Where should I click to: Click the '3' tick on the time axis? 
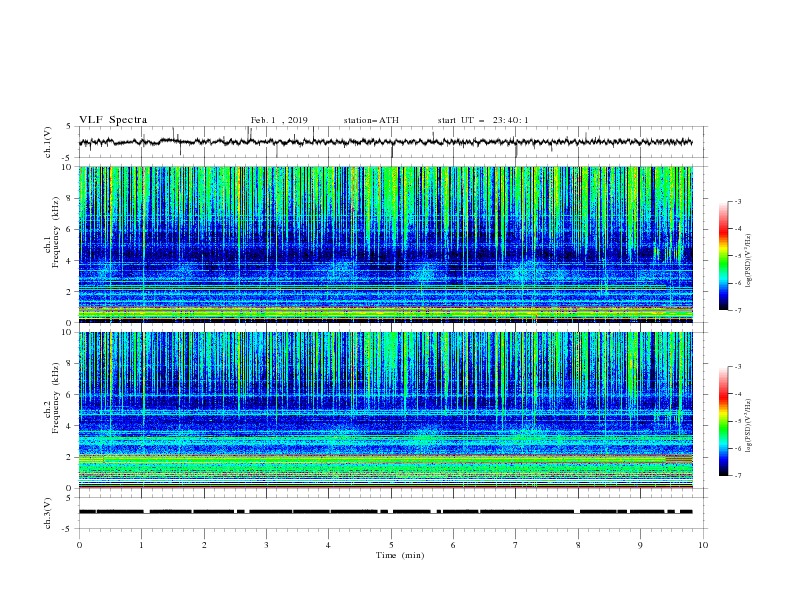266,545
